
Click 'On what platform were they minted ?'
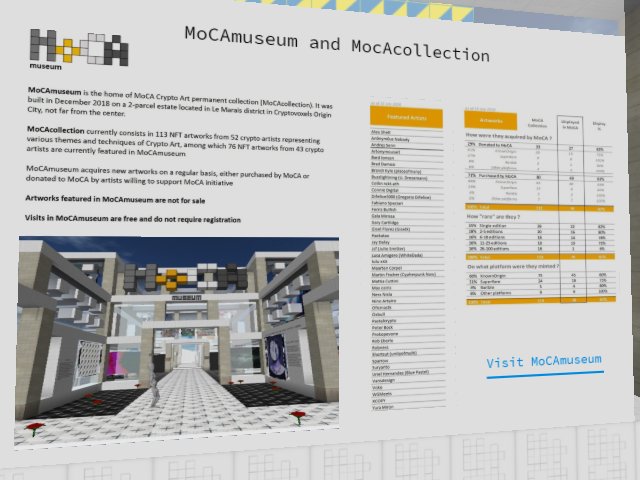513,266
